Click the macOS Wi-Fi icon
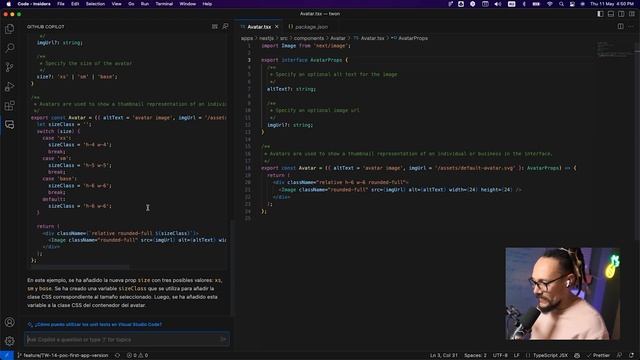This screenshot has width=640, height=360. click(x=549, y=4)
